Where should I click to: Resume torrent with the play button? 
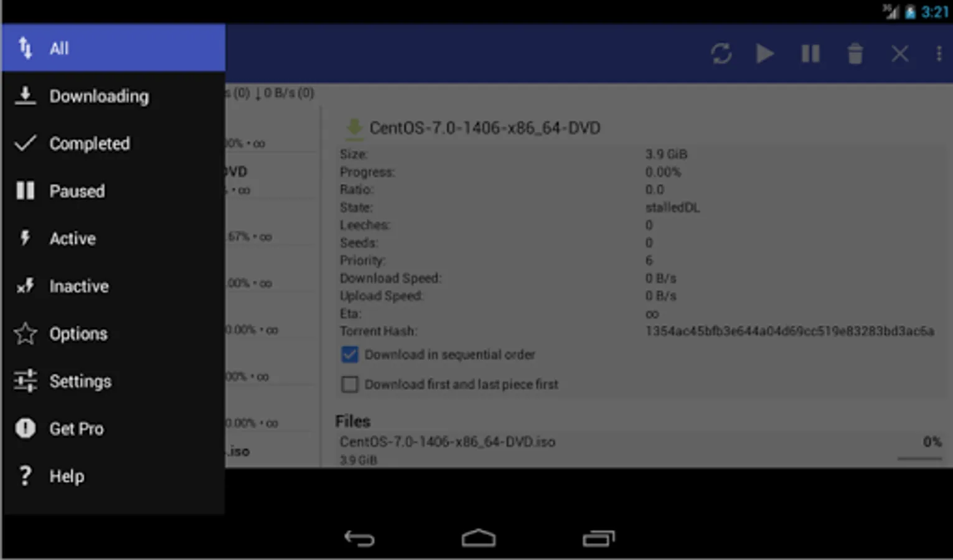[x=765, y=54]
